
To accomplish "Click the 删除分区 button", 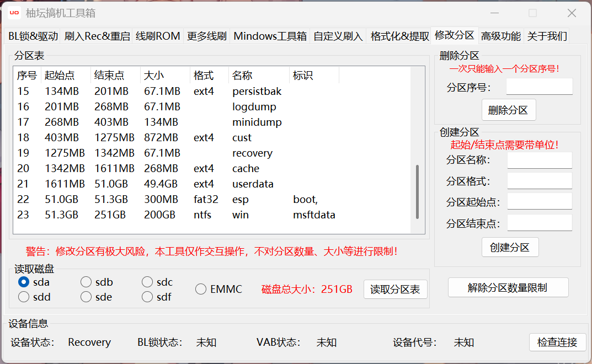I will [509, 110].
